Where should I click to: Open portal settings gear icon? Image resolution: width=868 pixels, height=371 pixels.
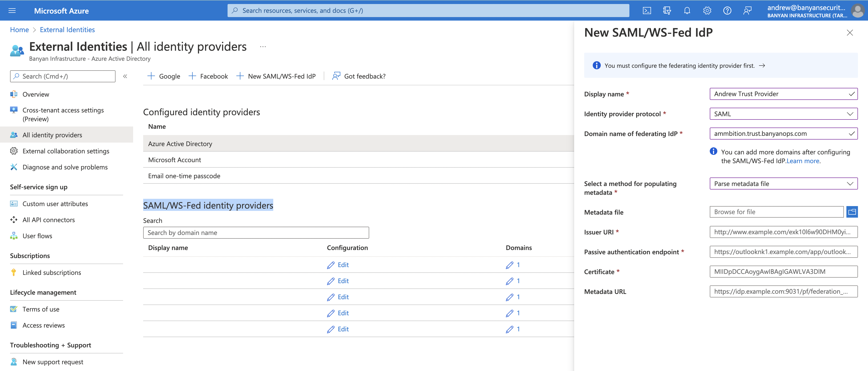[707, 11]
